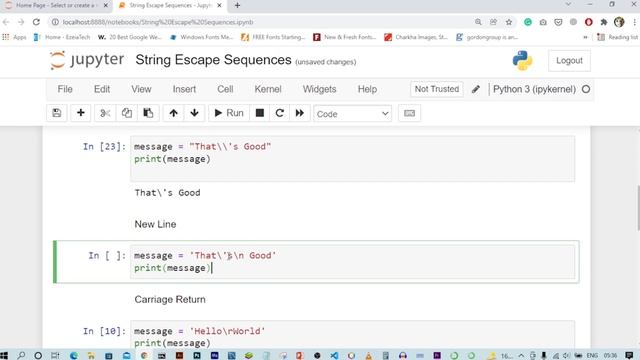The height and width of the screenshot is (360, 640).
Task: Open the Cell menu
Action: pos(225,89)
